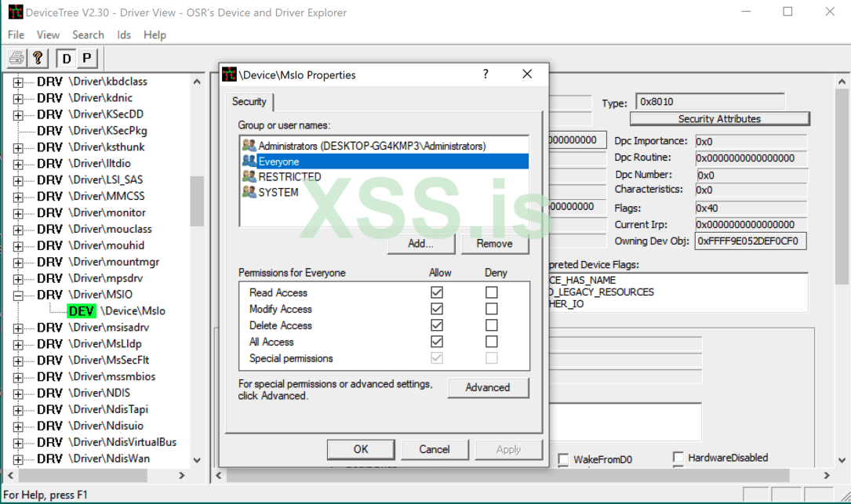The height and width of the screenshot is (504, 851).
Task: Switch to Driver view with D button
Action: coord(66,58)
